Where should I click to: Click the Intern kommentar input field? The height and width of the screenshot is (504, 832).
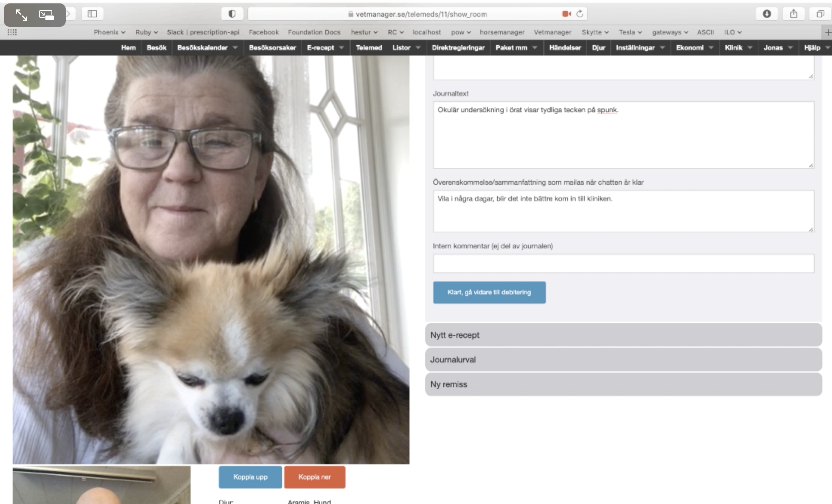[x=623, y=263]
